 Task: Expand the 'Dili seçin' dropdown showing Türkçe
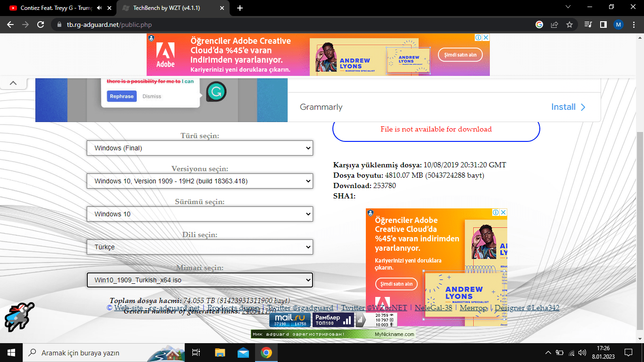click(x=200, y=247)
